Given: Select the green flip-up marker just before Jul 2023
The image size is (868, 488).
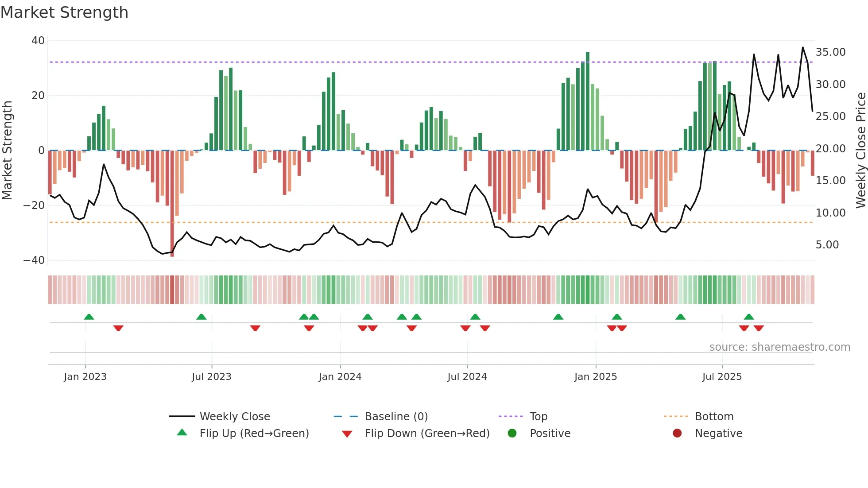Looking at the screenshot, I should pos(201,317).
